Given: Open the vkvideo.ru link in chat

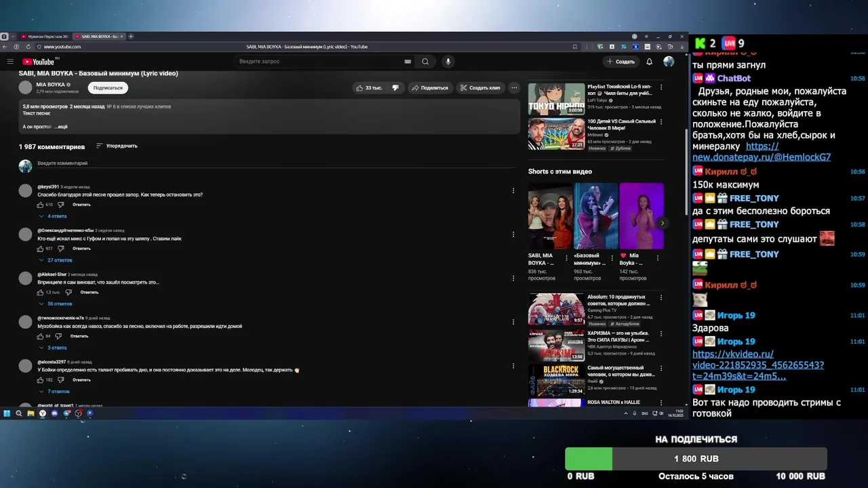Looking at the screenshot, I should click(x=758, y=365).
